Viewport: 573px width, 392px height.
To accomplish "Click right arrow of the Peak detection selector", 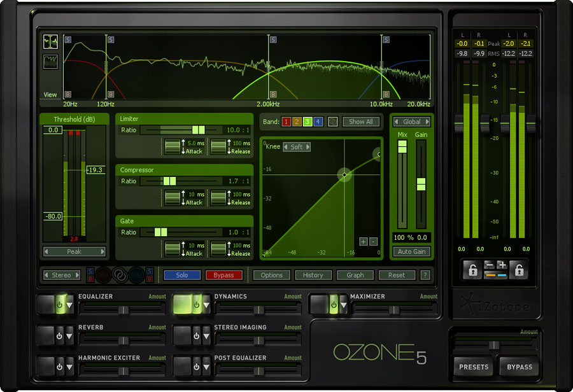I will (x=103, y=251).
